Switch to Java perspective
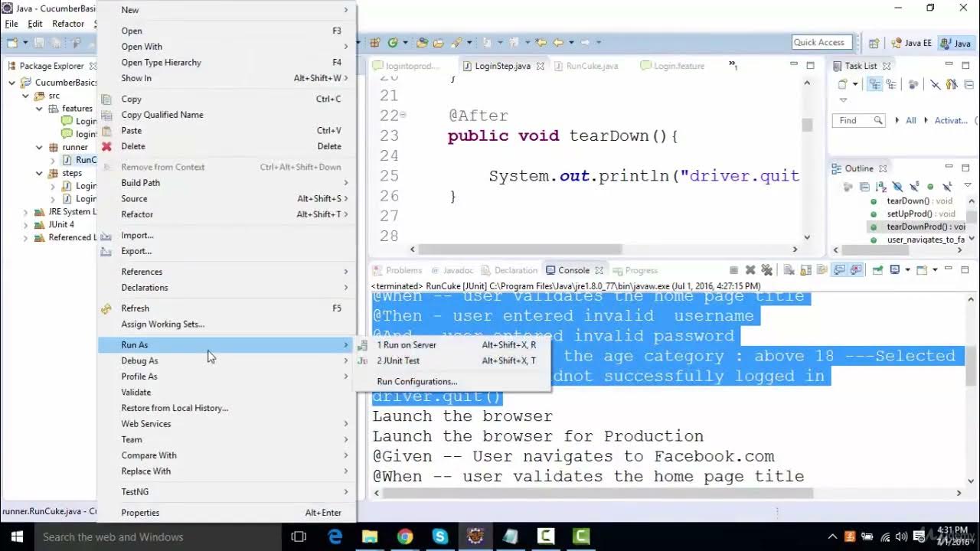The width and height of the screenshot is (980, 551). tap(955, 43)
